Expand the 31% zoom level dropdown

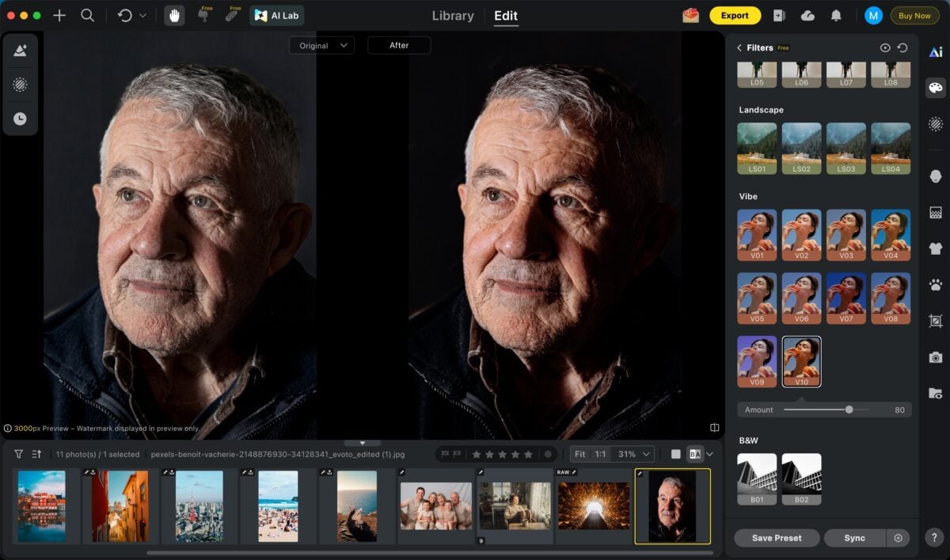(636, 454)
